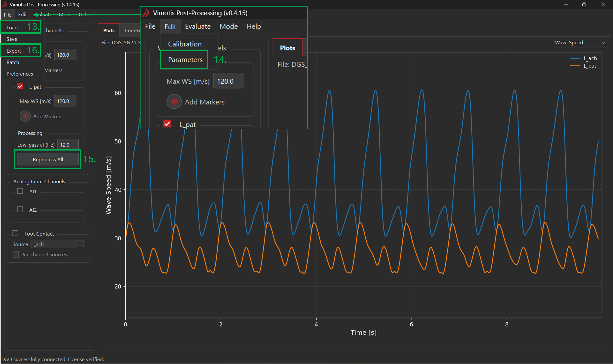Open the Help menu in the main menu bar
The height and width of the screenshot is (364, 613).
(x=84, y=15)
